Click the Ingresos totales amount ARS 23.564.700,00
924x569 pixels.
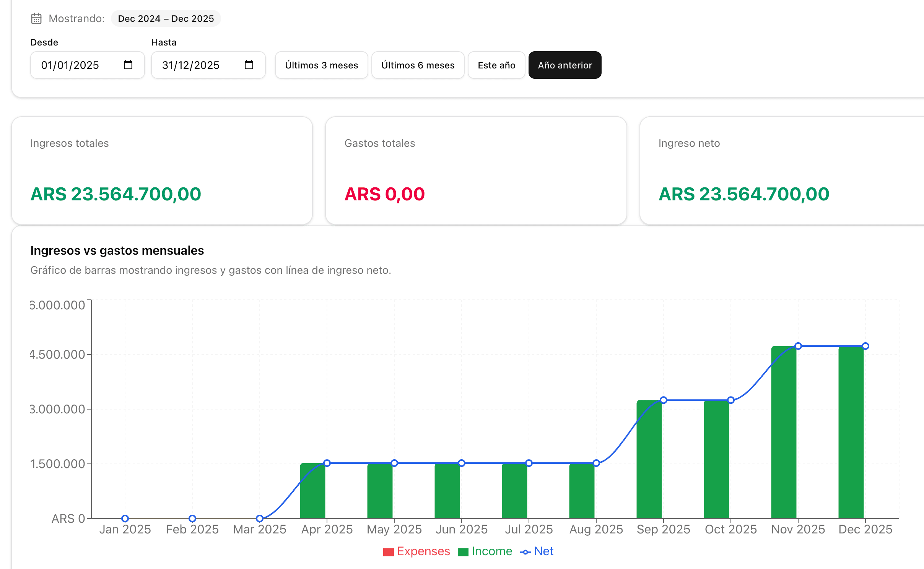[x=115, y=194]
